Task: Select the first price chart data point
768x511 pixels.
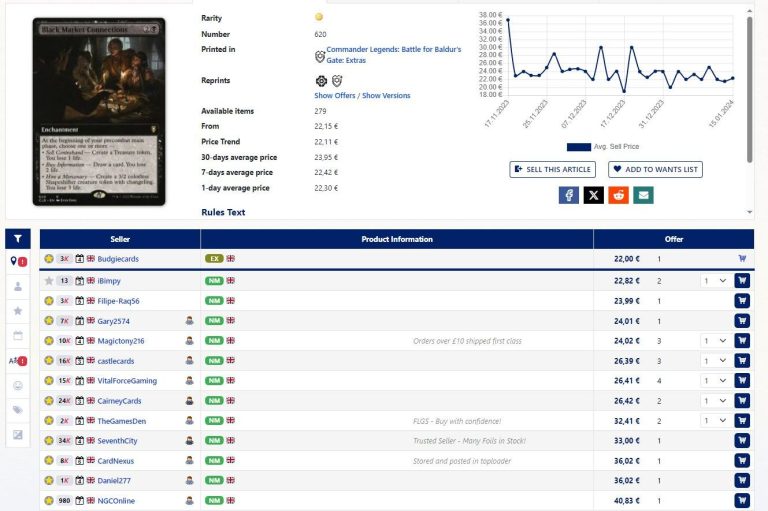Action: (x=508, y=20)
